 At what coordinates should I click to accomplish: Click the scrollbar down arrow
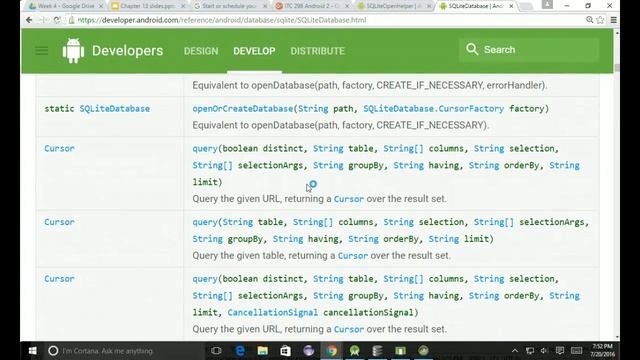pyautogui.click(x=617, y=338)
